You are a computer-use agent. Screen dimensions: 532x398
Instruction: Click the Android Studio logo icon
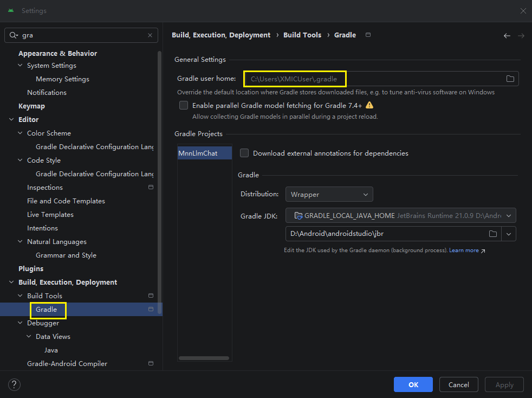coord(11,10)
